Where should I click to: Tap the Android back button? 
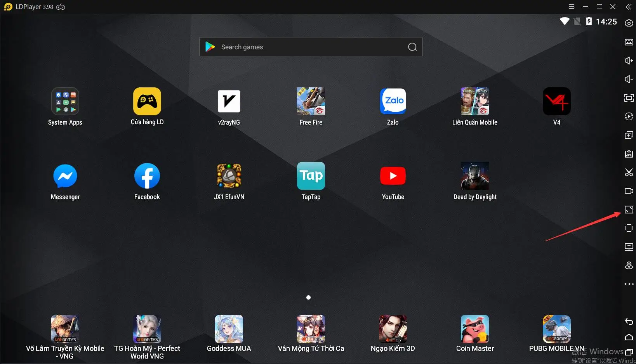coord(629,321)
